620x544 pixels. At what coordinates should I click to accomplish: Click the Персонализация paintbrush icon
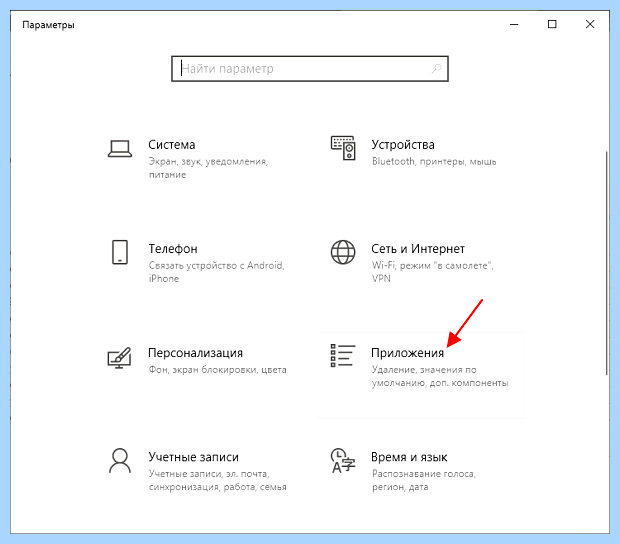(119, 358)
